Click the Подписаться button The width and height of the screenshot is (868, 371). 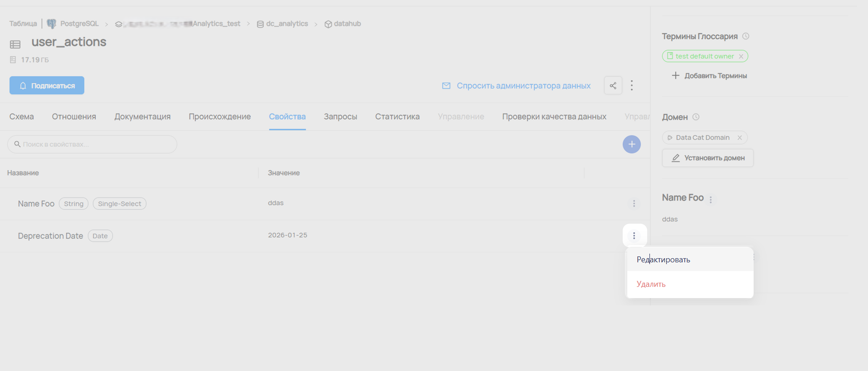point(47,85)
